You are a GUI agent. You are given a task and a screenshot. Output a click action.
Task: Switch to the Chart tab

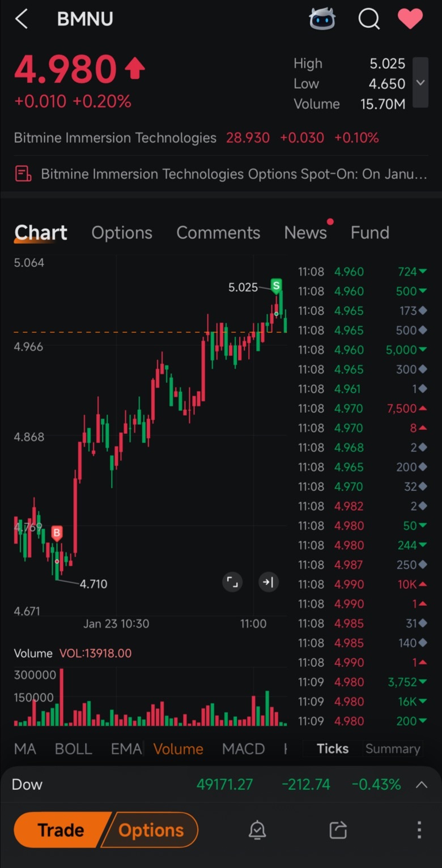pyautogui.click(x=41, y=233)
